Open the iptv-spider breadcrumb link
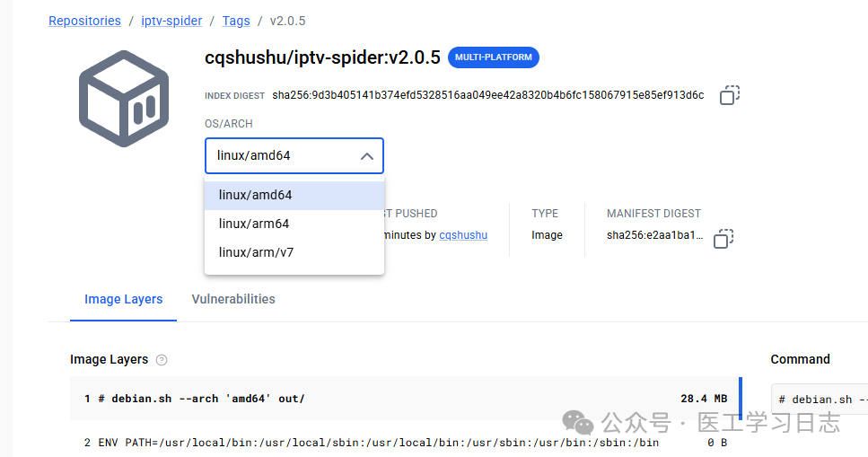The height and width of the screenshot is (457, 868). point(171,21)
